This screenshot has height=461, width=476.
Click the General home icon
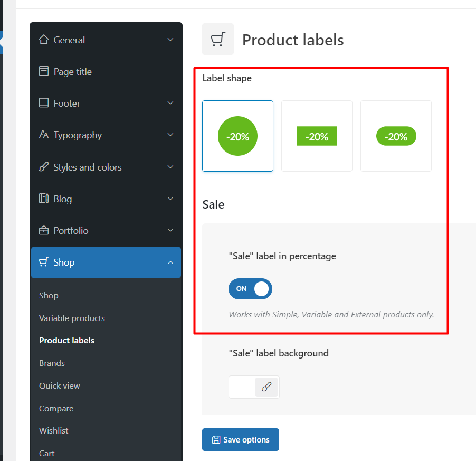44,40
